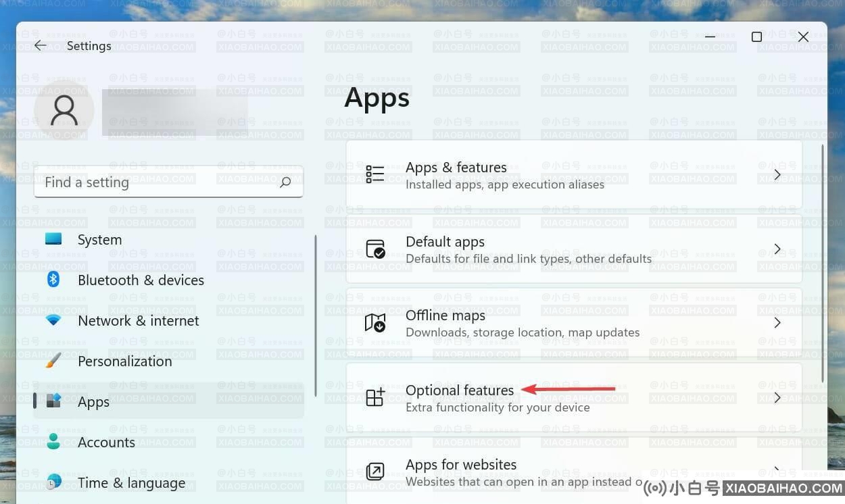Select Apps in the sidebar

tap(168, 401)
